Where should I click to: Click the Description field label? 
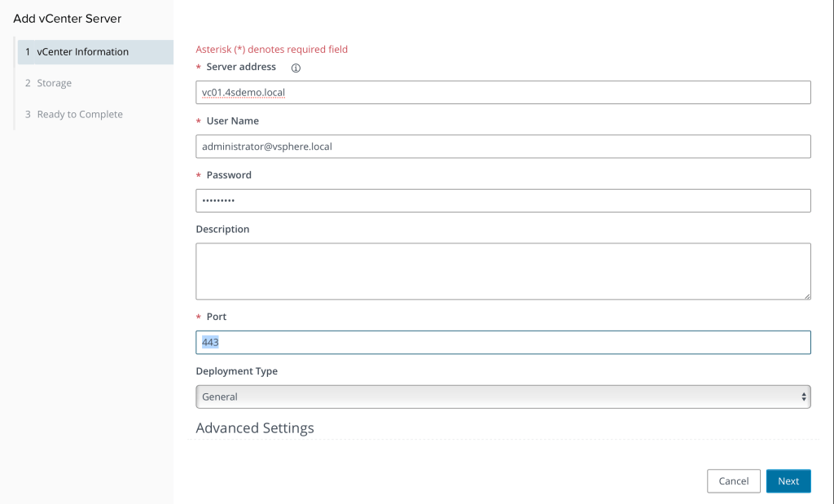tap(222, 230)
